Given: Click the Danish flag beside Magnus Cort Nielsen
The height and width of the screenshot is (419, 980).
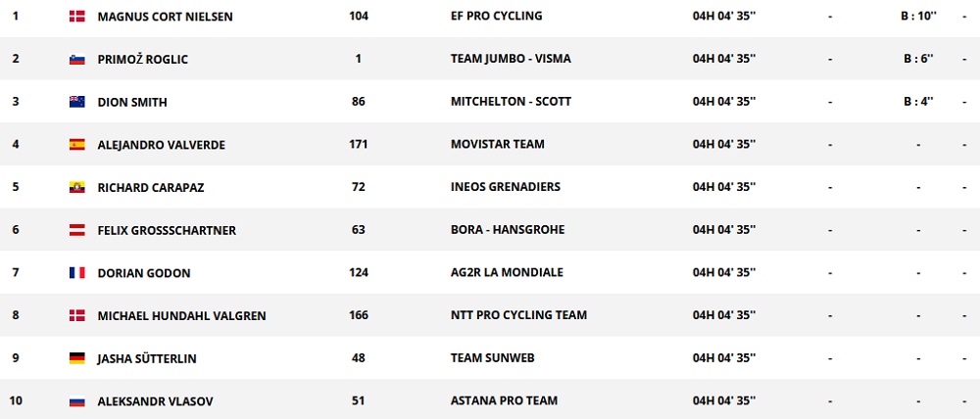Looking at the screenshot, I should [x=76, y=17].
